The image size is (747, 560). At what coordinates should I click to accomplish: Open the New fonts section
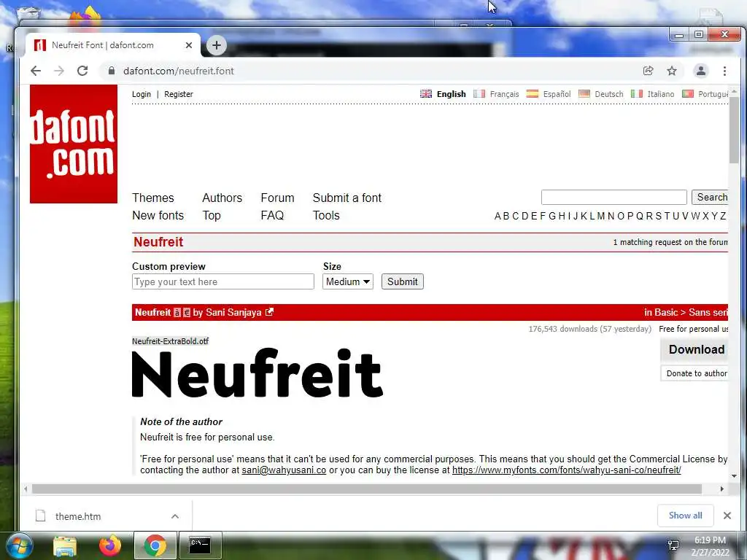(x=158, y=215)
